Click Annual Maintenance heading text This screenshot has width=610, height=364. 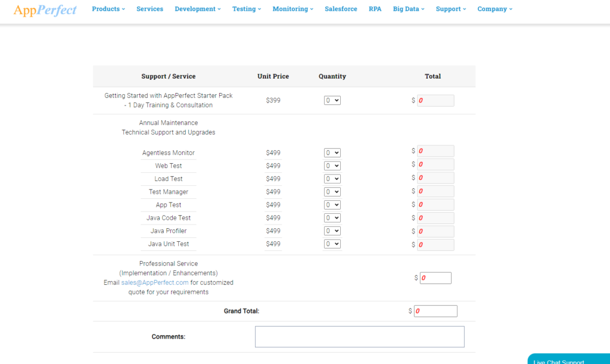(x=169, y=123)
